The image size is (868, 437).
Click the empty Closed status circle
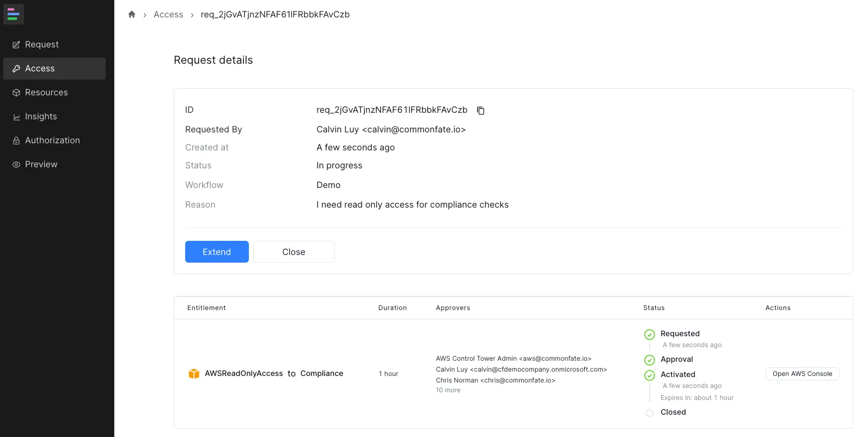coord(649,413)
